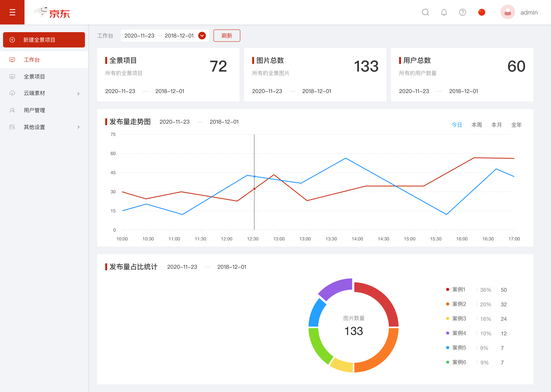
Task: Open 全景项目 in sidebar
Action: (44, 77)
